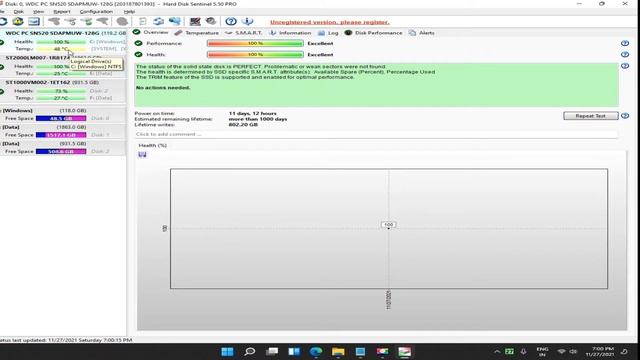The height and width of the screenshot is (360, 640).
Task: Open help via blue question mark toolbar icon
Action: [x=231, y=21]
